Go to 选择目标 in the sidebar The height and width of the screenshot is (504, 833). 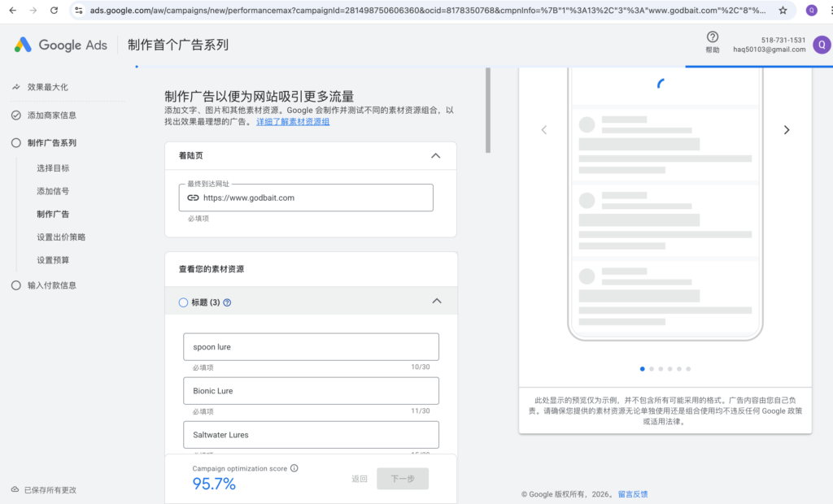(x=53, y=168)
